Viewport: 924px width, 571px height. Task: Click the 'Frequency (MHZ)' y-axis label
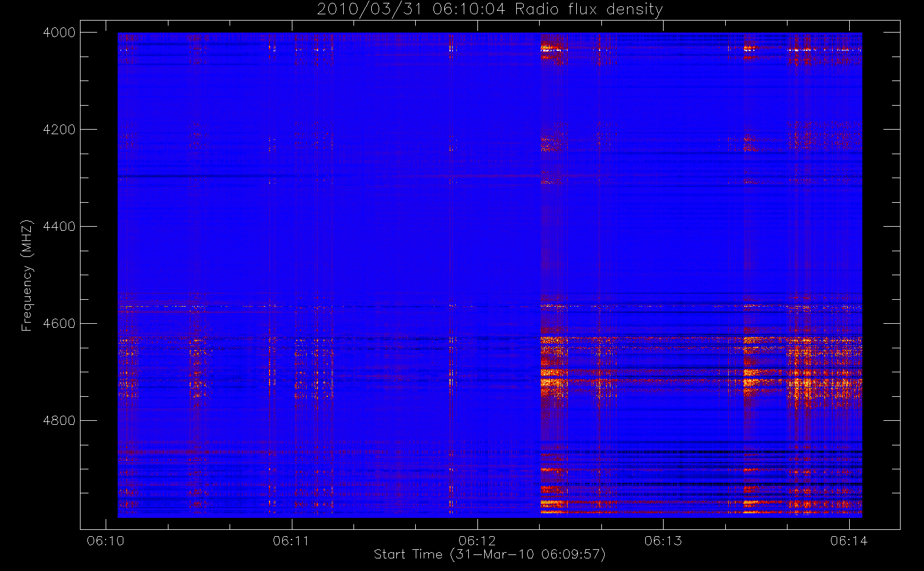click(26, 275)
